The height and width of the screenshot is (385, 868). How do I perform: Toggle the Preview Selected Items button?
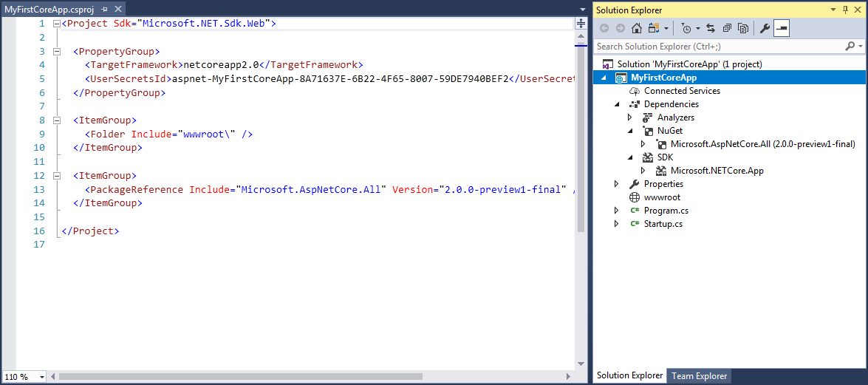coord(782,28)
